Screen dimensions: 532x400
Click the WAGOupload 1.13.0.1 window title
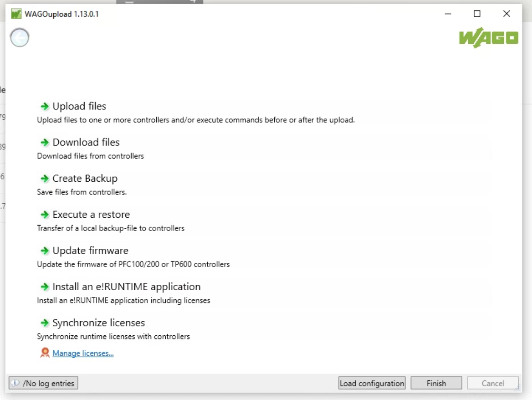62,14
